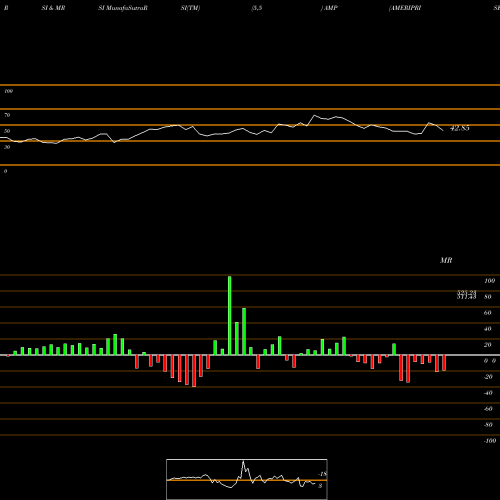This screenshot has height=500, width=500.
Task: Click the tallest green MR bar reaching 100
Action: pos(230,315)
